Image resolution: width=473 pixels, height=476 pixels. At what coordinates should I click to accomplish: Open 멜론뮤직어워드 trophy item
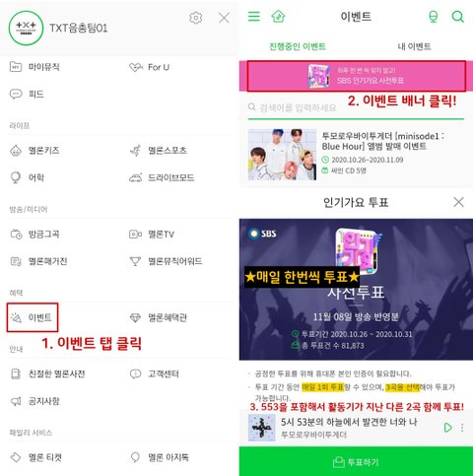point(166,261)
